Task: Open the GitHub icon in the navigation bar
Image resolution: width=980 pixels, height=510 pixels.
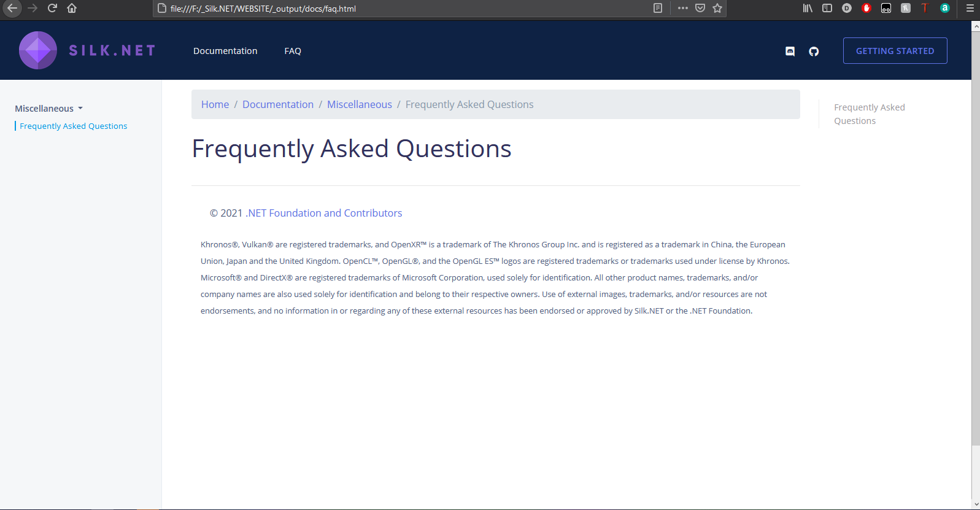Action: coord(814,52)
